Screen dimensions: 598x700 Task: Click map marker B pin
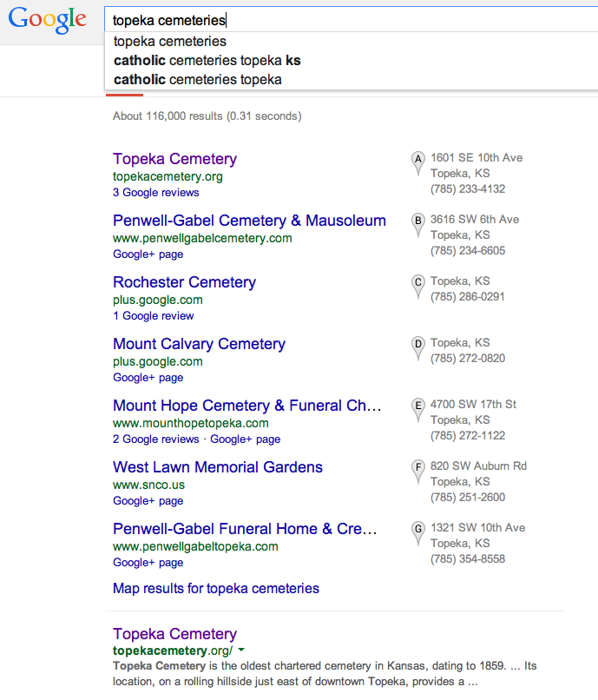click(x=418, y=221)
